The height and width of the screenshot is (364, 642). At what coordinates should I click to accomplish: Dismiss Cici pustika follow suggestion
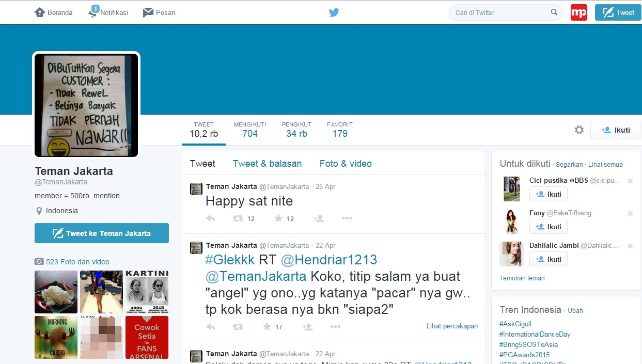[x=630, y=181]
